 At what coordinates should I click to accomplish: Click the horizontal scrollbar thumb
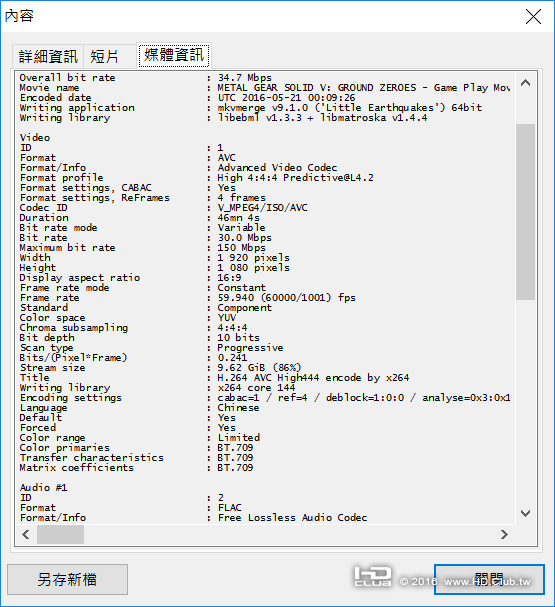pyautogui.click(x=60, y=535)
